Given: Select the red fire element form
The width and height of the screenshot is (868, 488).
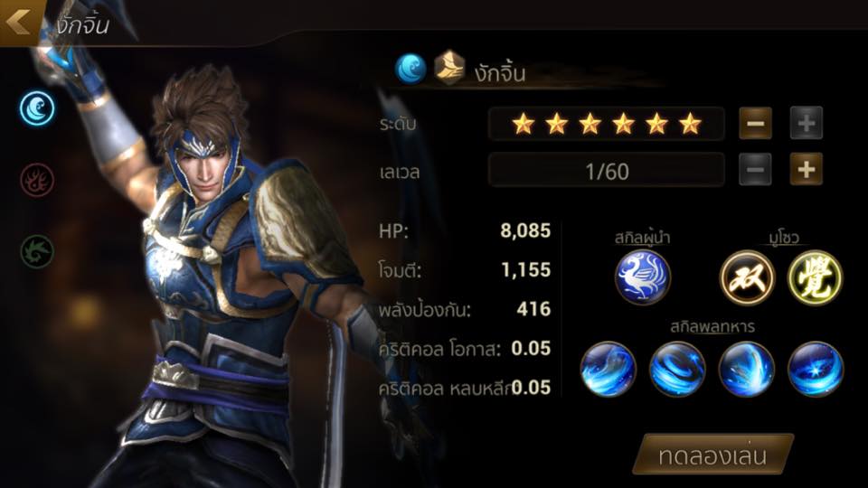Looking at the screenshot, I should (37, 180).
